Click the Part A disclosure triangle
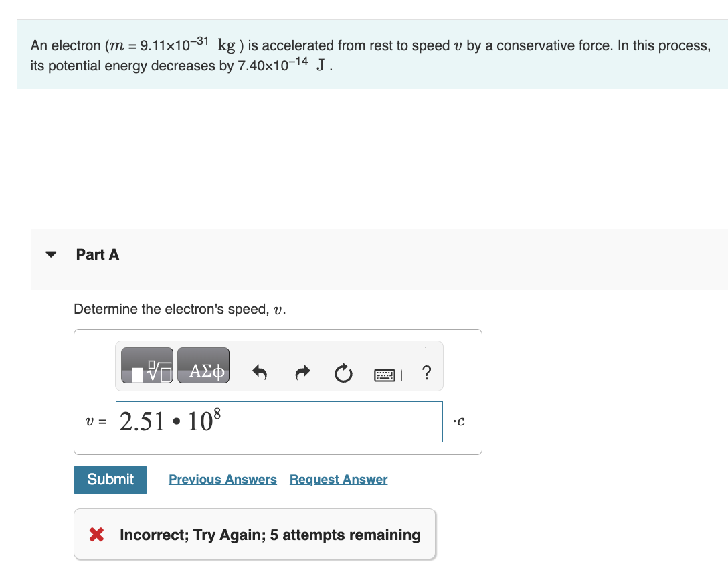Viewport: 728px width, 570px height. tap(51, 254)
